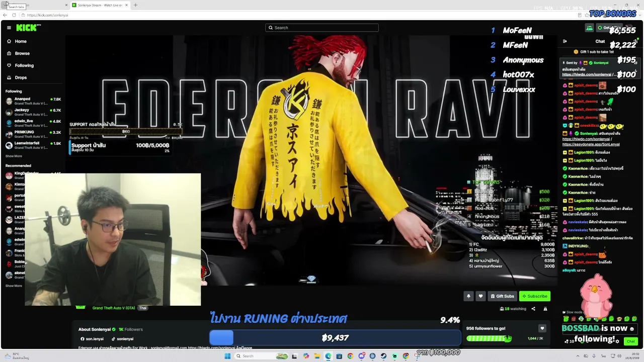The height and width of the screenshot is (362, 644).
Task: Click the 18 watching viewer count
Action: tap(513, 309)
